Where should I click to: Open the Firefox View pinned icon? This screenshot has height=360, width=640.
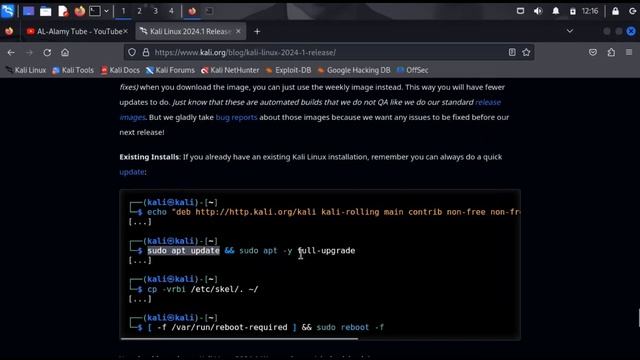tap(9, 31)
